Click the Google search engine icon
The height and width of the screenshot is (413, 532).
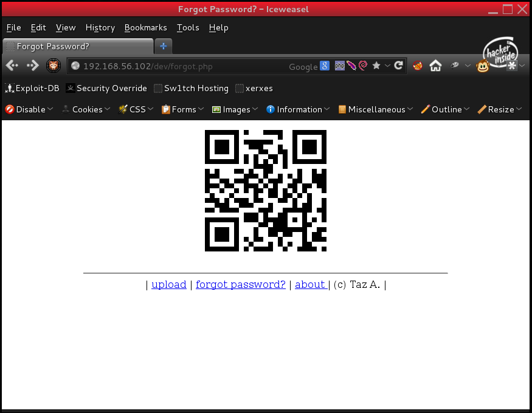[324, 66]
